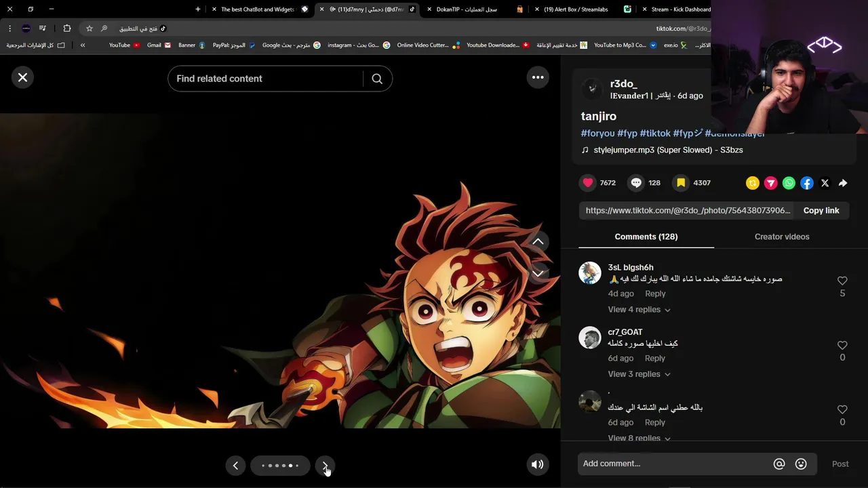The height and width of the screenshot is (488, 868).
Task: Open the Gmail bookmark
Action: 159,45
